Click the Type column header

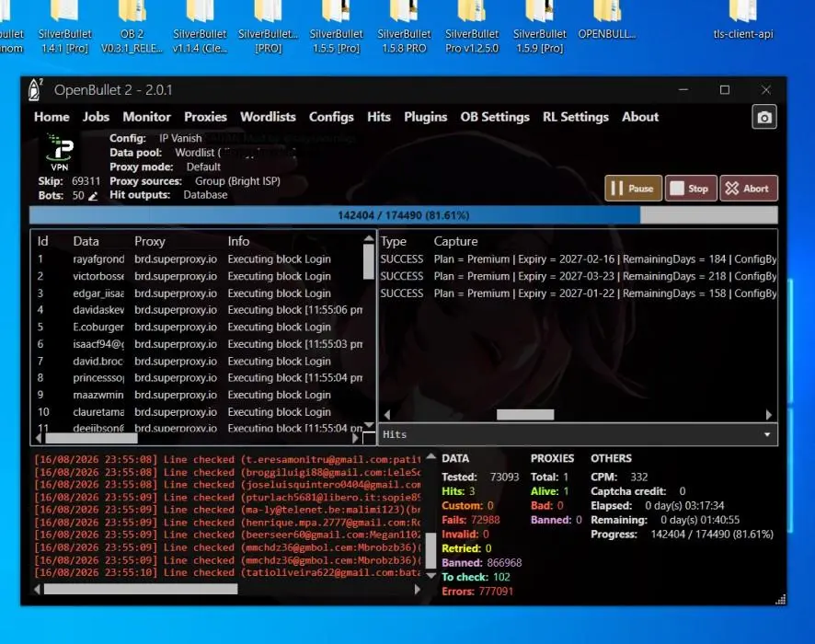click(x=394, y=241)
